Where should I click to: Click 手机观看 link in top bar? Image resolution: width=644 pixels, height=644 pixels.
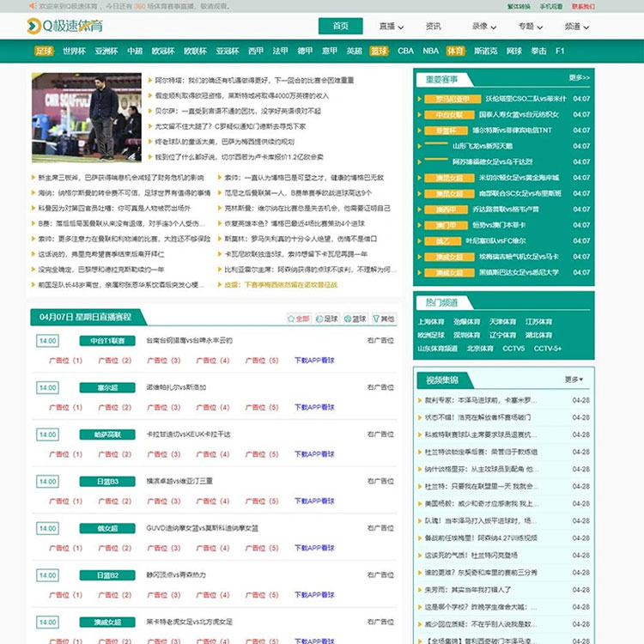[x=550, y=7]
